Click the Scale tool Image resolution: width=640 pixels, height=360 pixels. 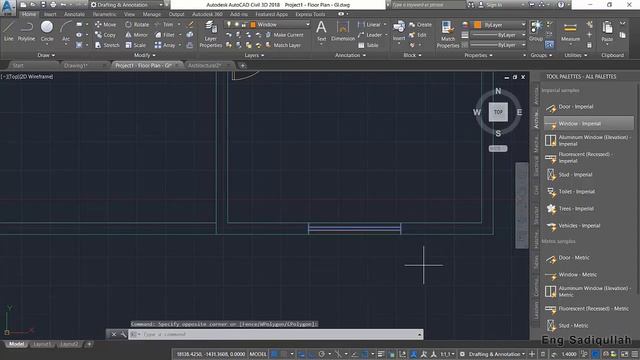pyautogui.click(x=136, y=45)
